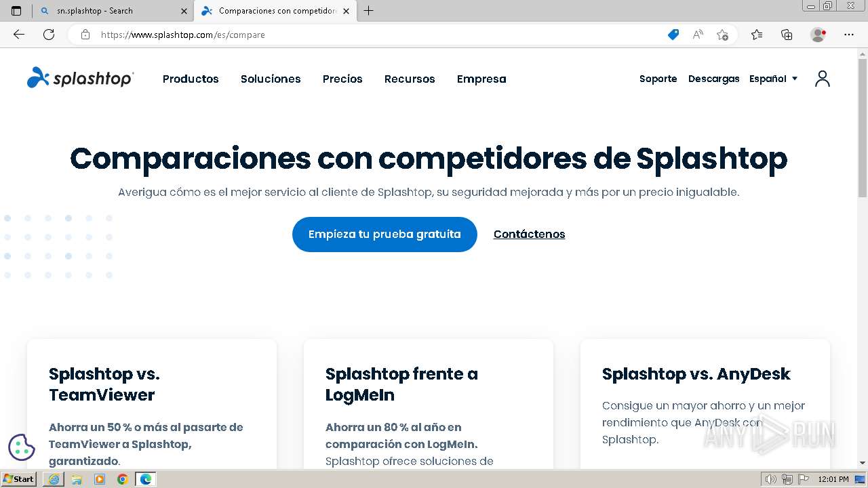Open the Windows Start menu
The width and height of the screenshot is (868, 488).
pyautogui.click(x=19, y=479)
